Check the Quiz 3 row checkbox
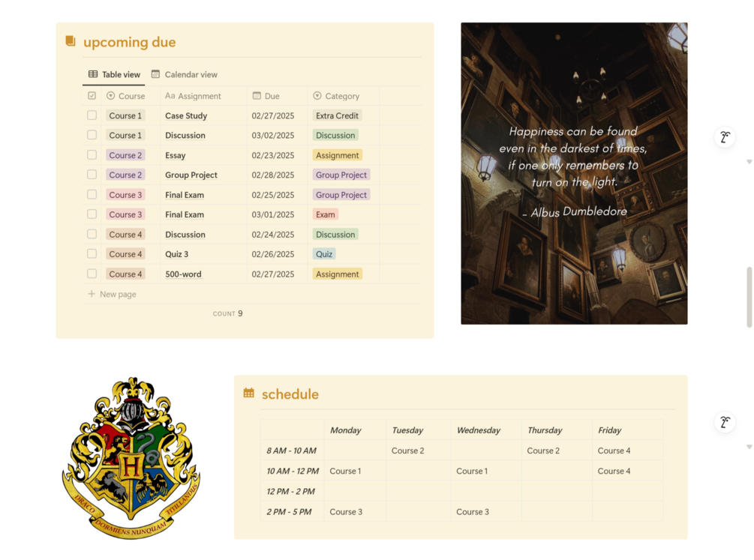 click(x=92, y=254)
